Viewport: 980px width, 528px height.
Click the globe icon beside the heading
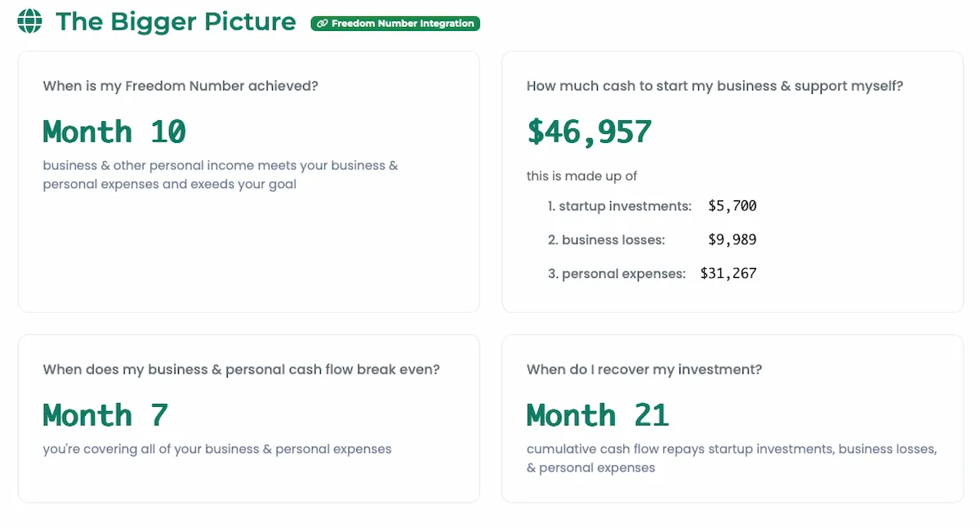point(29,21)
